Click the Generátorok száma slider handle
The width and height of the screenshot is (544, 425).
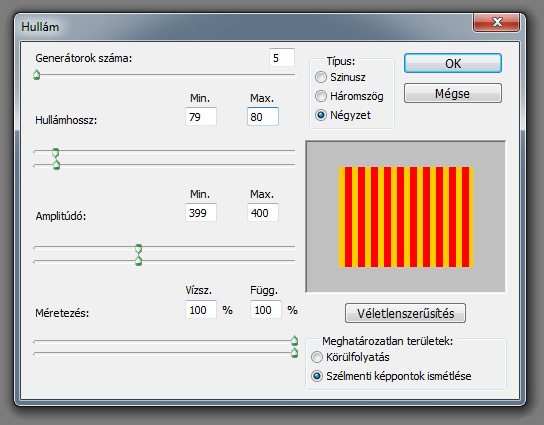tap(36, 75)
